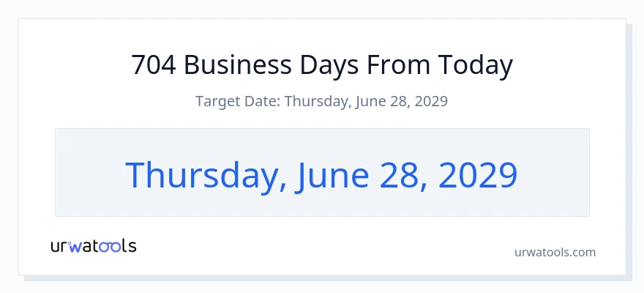
Task: Click the 'Target Date:' label
Action: (238, 100)
